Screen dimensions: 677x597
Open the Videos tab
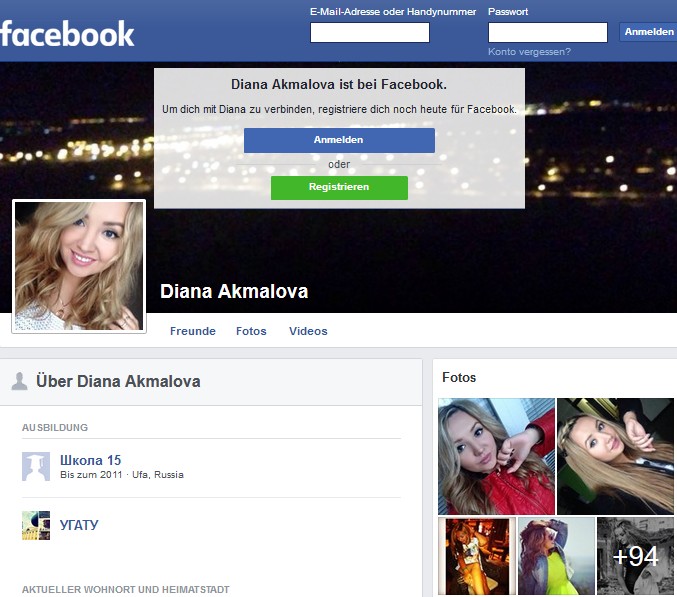point(308,331)
